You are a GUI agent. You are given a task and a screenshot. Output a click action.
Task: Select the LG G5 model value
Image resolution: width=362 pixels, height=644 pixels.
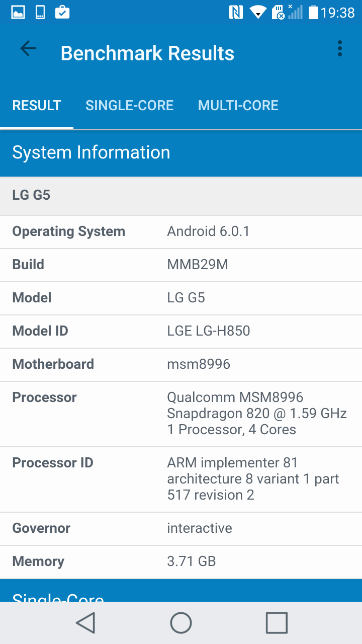(x=186, y=298)
